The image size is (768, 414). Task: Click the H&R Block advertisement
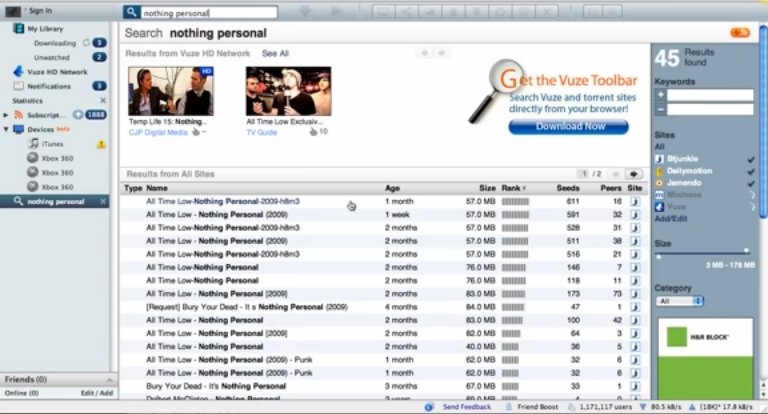click(x=705, y=359)
